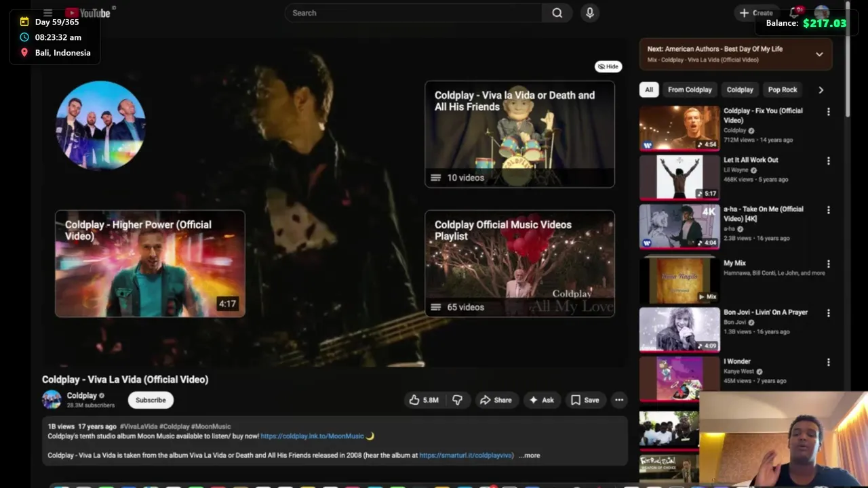The width and height of the screenshot is (868, 488).
Task: Open the YouTube hamburger guide menu
Action: pos(47,13)
